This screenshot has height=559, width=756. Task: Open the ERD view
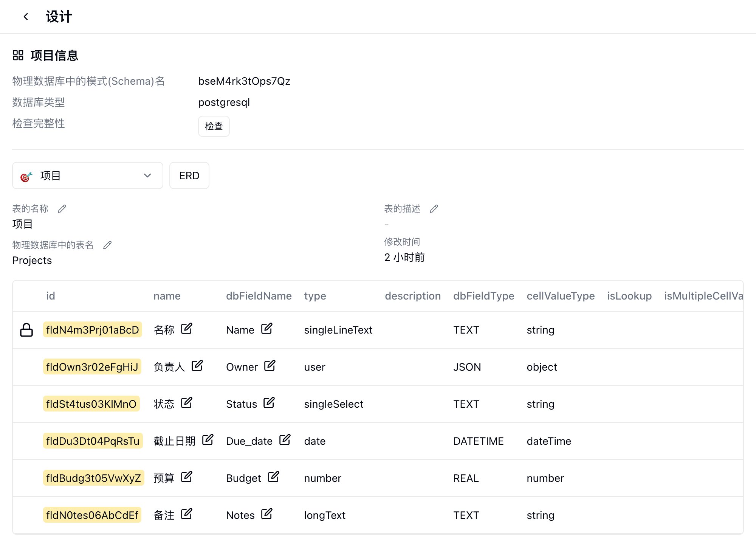[x=189, y=175]
